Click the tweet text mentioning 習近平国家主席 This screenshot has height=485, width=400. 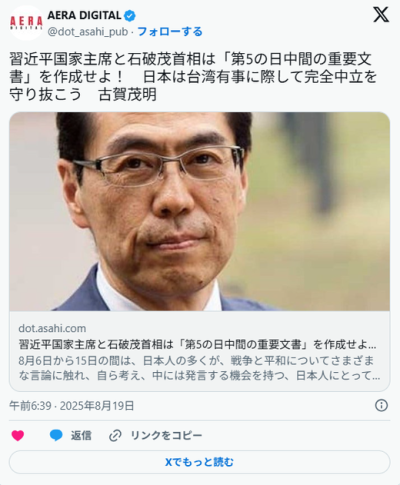[193, 77]
